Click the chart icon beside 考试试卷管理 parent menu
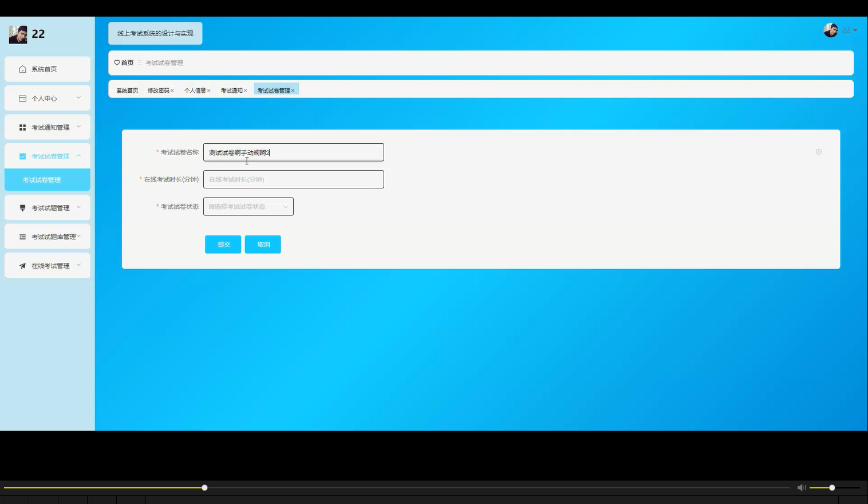Screen dimensions: 868x504 [x=22, y=156]
